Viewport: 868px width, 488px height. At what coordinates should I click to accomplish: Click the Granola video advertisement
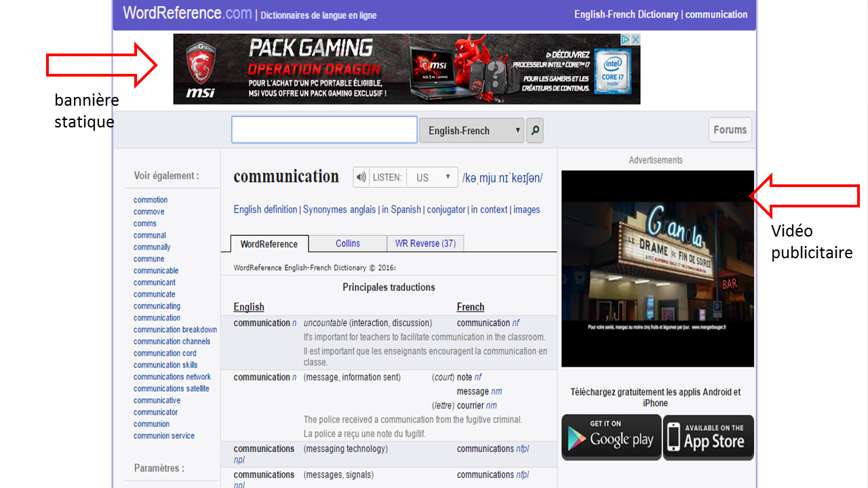[658, 268]
